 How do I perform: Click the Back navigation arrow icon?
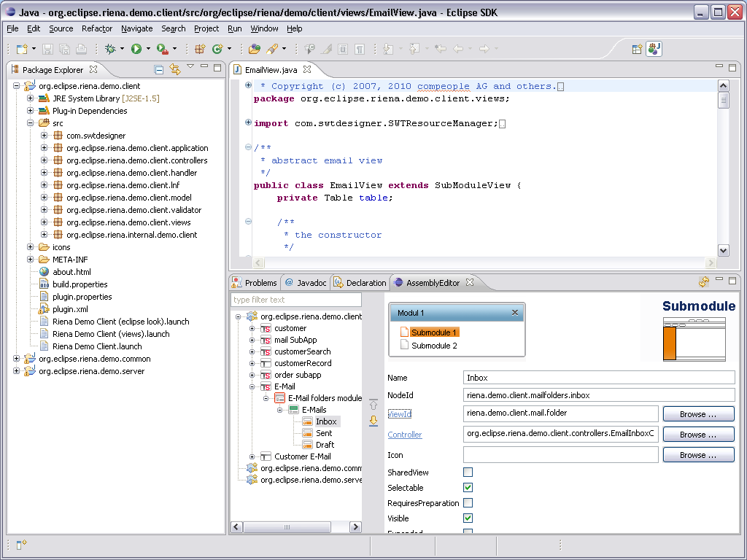click(458, 49)
